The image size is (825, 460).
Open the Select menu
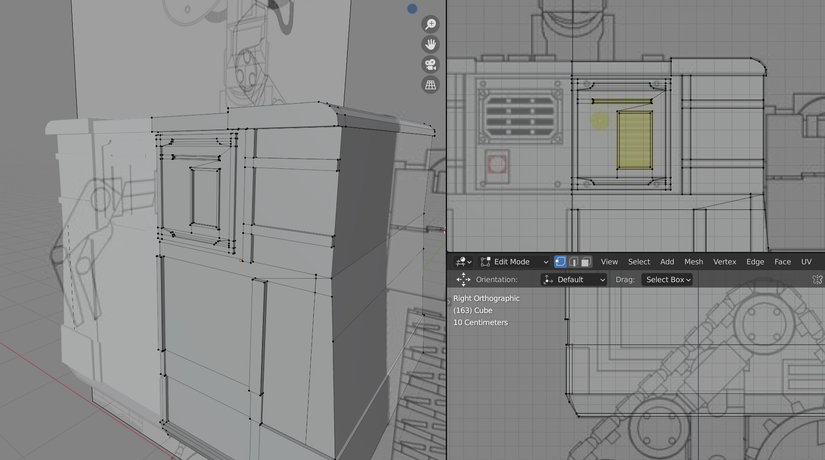pyautogui.click(x=639, y=262)
